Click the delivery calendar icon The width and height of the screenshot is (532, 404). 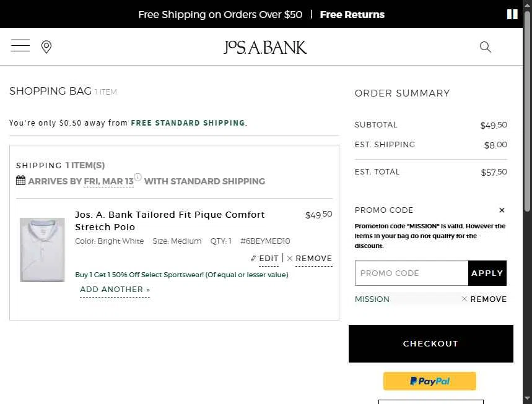click(x=21, y=181)
